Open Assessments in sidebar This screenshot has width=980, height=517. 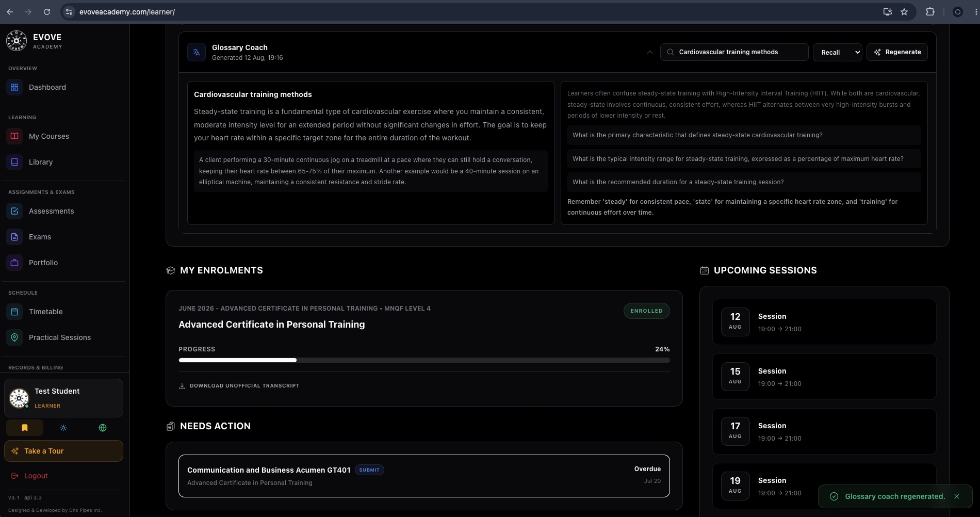click(x=63, y=211)
